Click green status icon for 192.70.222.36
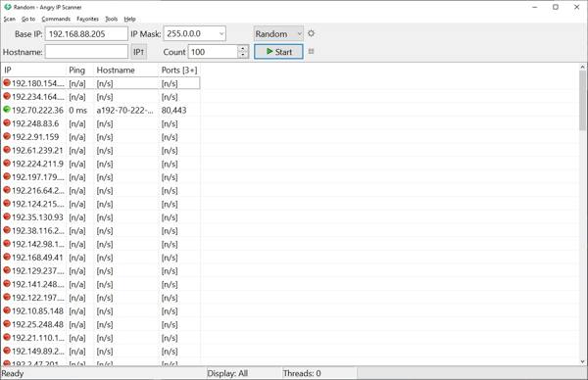 (x=7, y=110)
